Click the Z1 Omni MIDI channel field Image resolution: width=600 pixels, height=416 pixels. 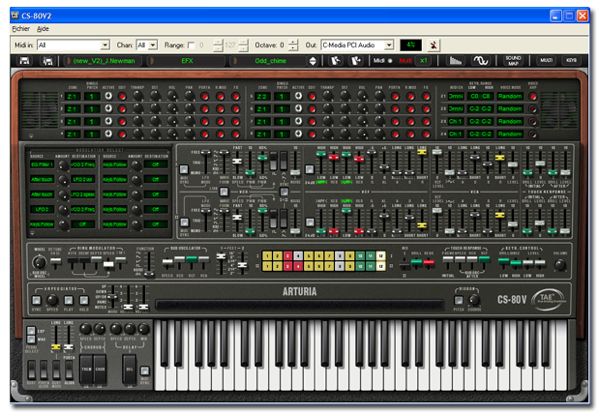point(456,96)
